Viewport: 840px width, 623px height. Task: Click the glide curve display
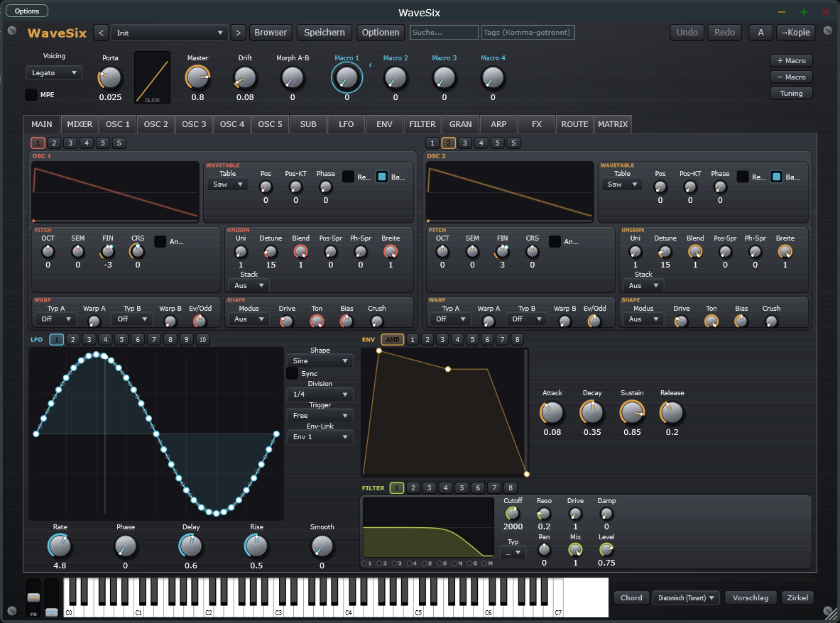152,77
